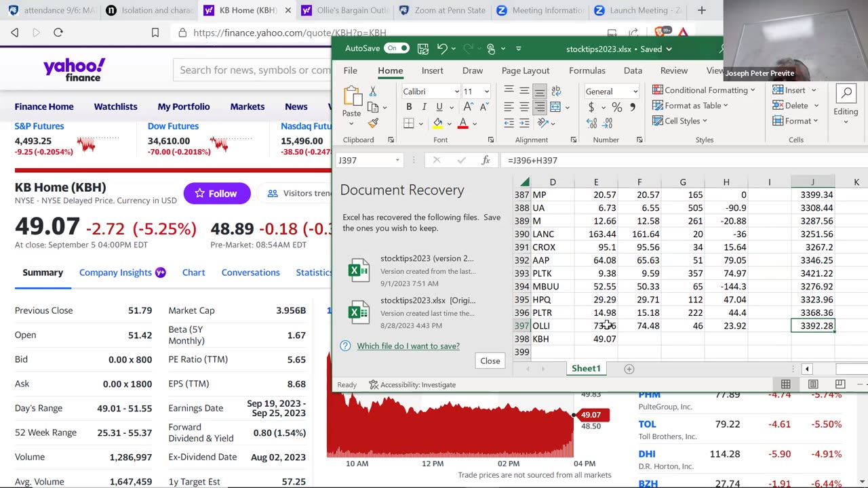Select Middle Align icon
868x488 pixels.
click(524, 91)
